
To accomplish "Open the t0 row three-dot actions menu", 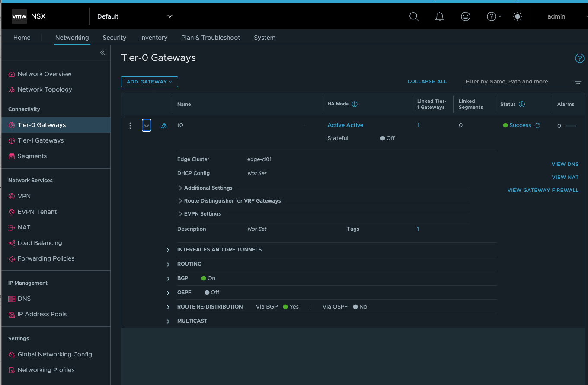I will (130, 126).
